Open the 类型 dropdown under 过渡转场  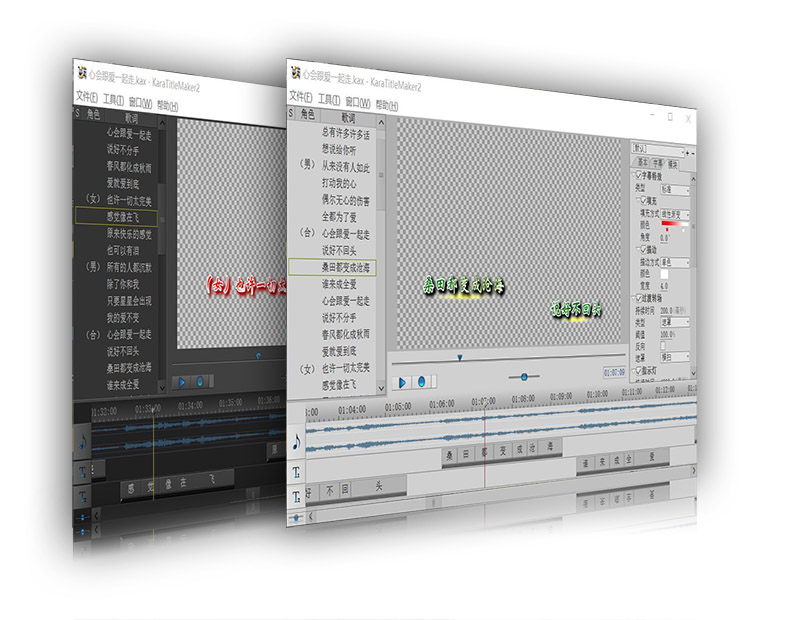(675, 322)
